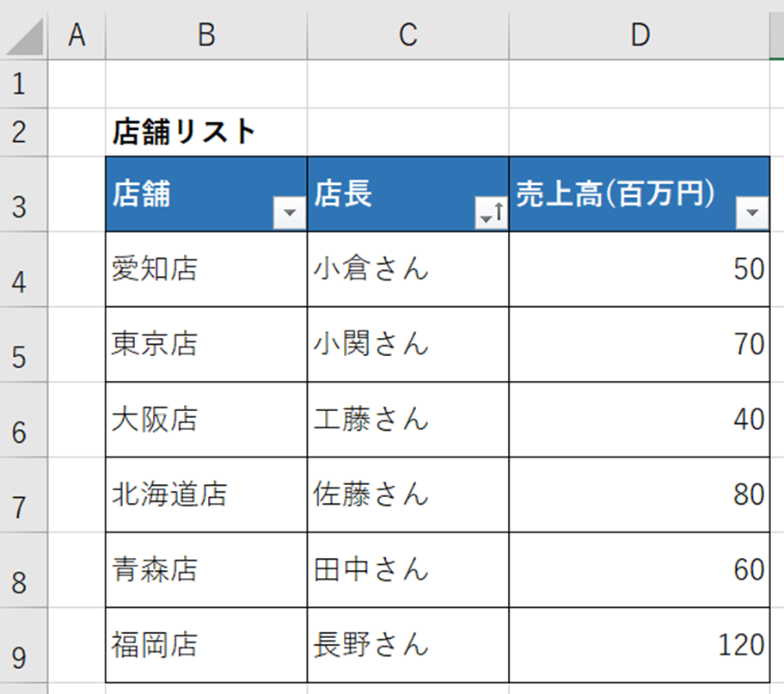The height and width of the screenshot is (694, 784).
Task: Select the 小関さん cell
Action: point(408,344)
